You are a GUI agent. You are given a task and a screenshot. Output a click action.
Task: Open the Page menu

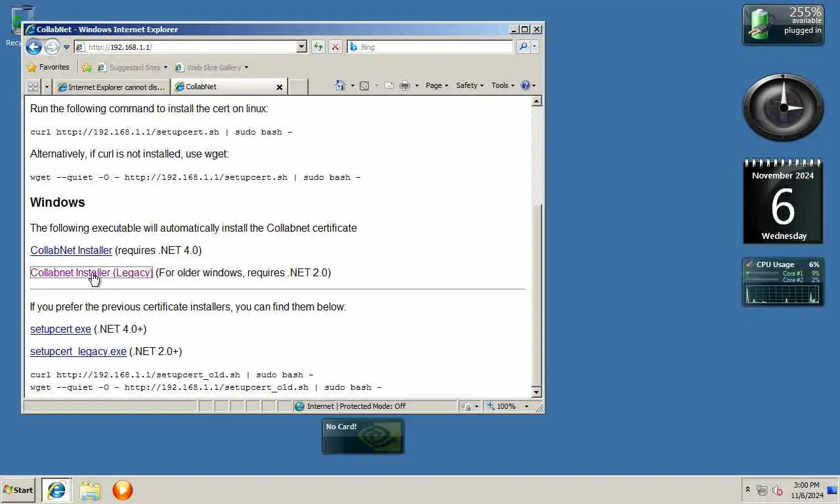point(436,85)
